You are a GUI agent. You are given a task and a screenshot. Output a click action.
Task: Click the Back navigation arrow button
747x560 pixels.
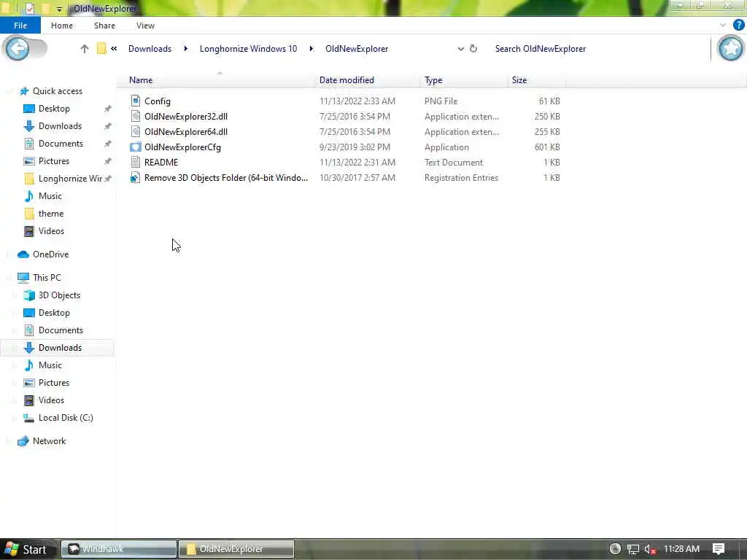18,48
